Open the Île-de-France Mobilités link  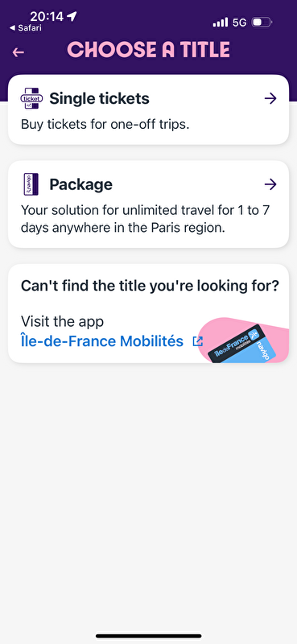point(102,341)
